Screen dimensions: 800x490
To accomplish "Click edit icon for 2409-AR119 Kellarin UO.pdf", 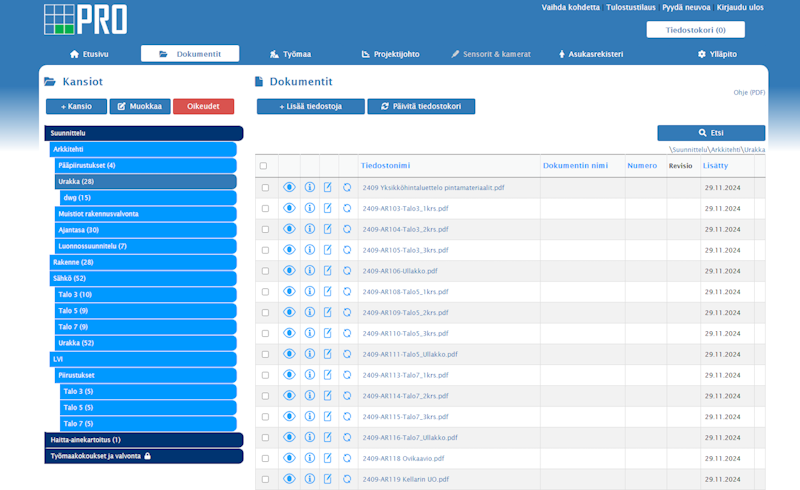I will tap(328, 479).
